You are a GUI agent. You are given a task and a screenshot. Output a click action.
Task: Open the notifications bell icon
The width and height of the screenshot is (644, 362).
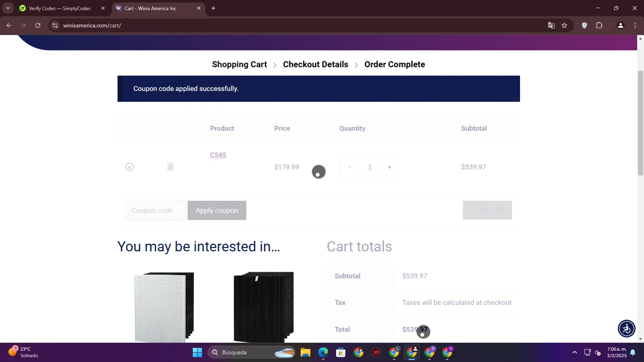click(x=633, y=353)
